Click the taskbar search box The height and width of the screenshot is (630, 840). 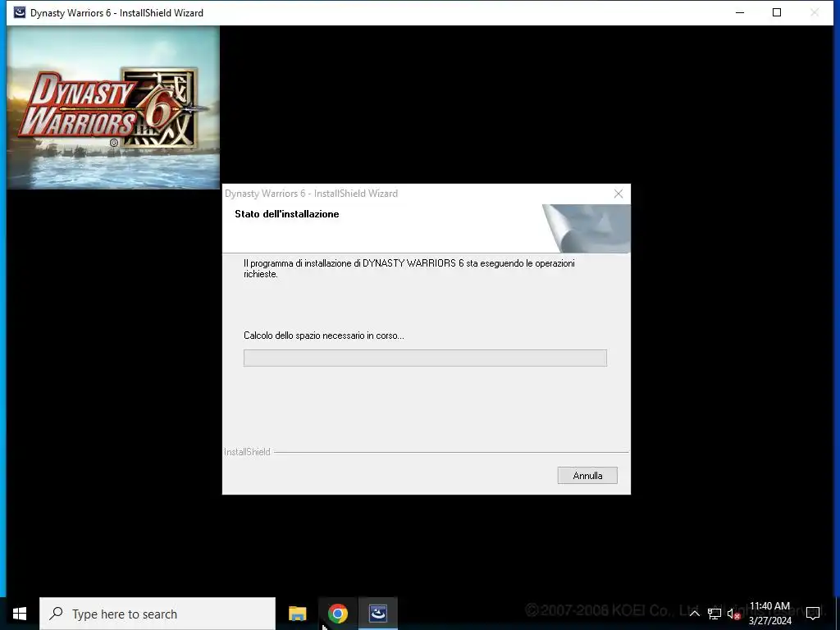point(157,614)
